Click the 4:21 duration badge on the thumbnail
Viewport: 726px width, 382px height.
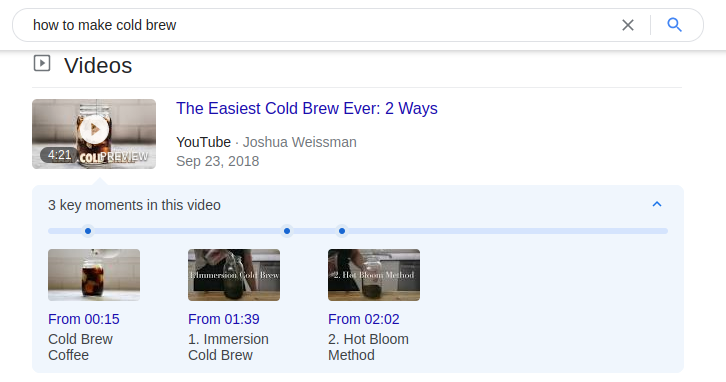click(59, 155)
